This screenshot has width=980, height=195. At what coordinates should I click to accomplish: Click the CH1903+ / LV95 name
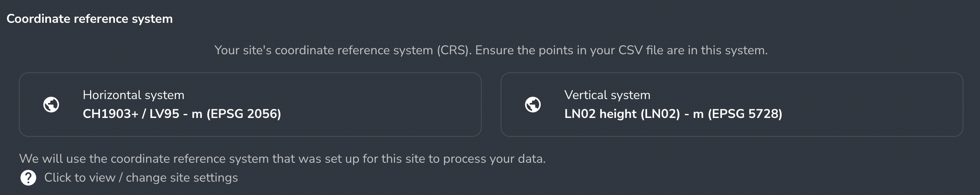[131, 114]
